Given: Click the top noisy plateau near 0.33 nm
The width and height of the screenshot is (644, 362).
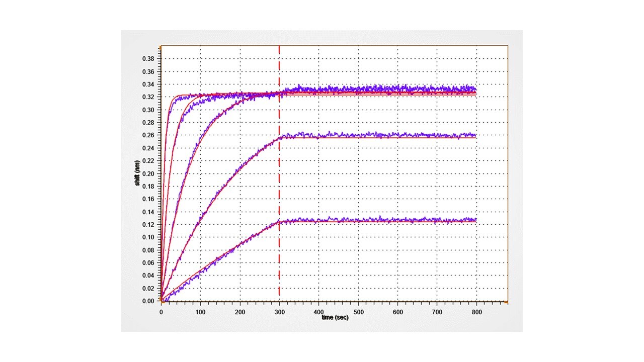Looking at the screenshot, I should 377,90.
